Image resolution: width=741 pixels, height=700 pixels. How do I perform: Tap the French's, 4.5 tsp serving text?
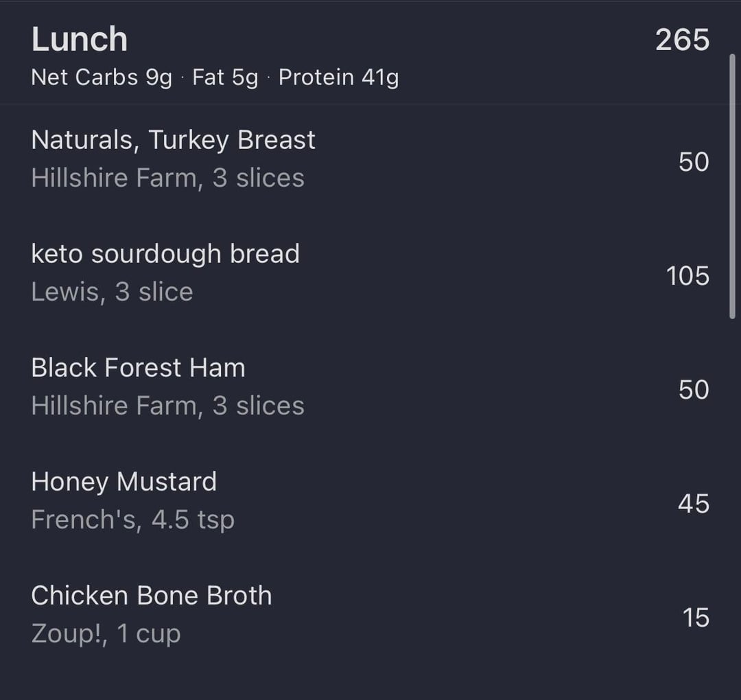[132, 520]
